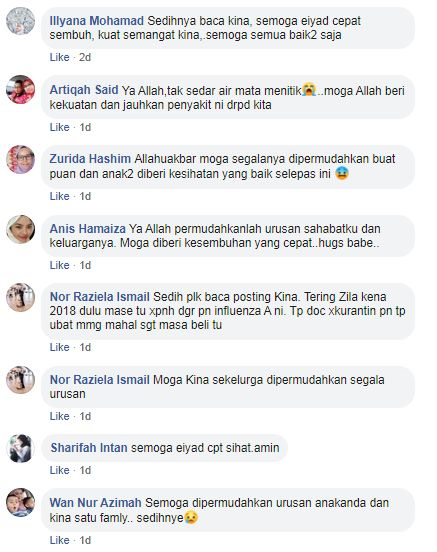The width and height of the screenshot is (437, 552).
Task: Open Illyana Mohamad's profile picture
Action: pos(21,21)
